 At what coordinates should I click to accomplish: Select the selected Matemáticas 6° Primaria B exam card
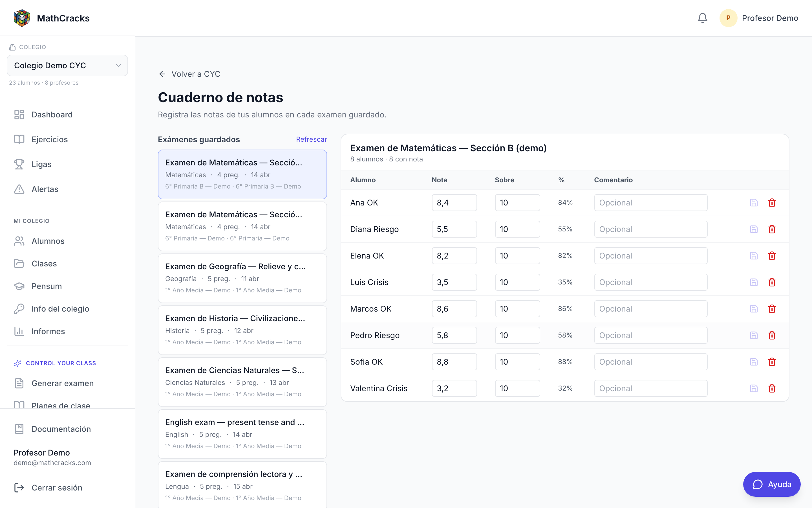click(242, 174)
